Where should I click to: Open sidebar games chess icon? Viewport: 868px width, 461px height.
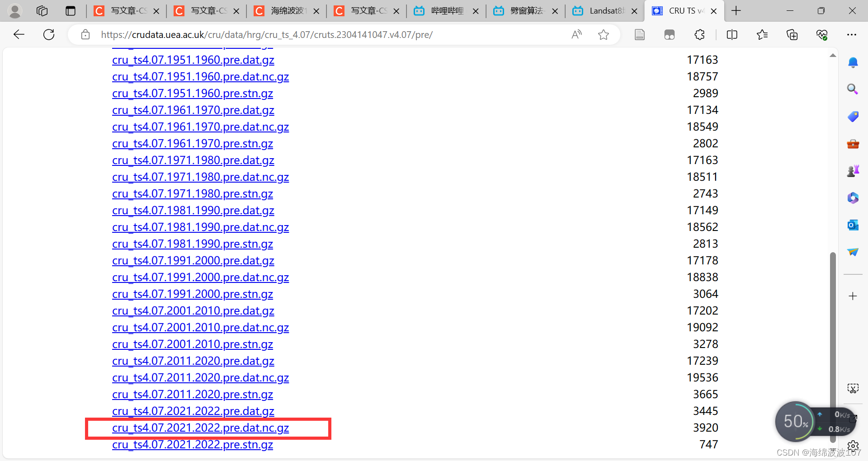click(853, 171)
